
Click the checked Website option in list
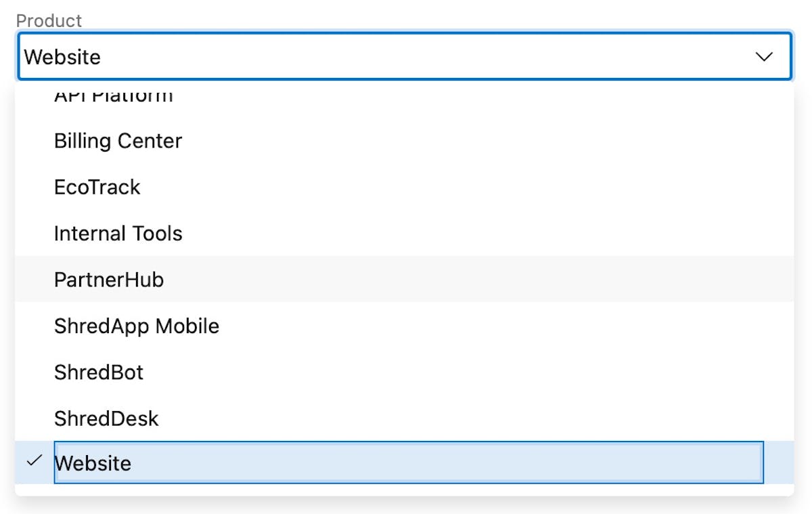[x=93, y=463]
